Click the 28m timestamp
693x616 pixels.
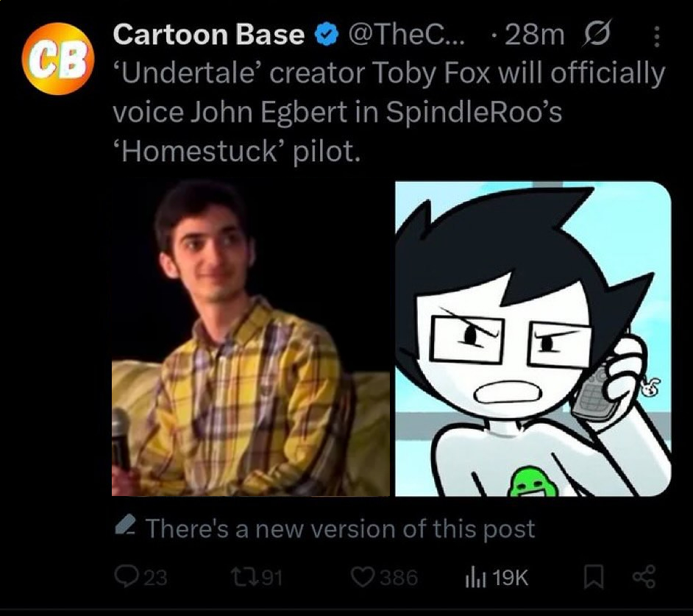(x=534, y=35)
